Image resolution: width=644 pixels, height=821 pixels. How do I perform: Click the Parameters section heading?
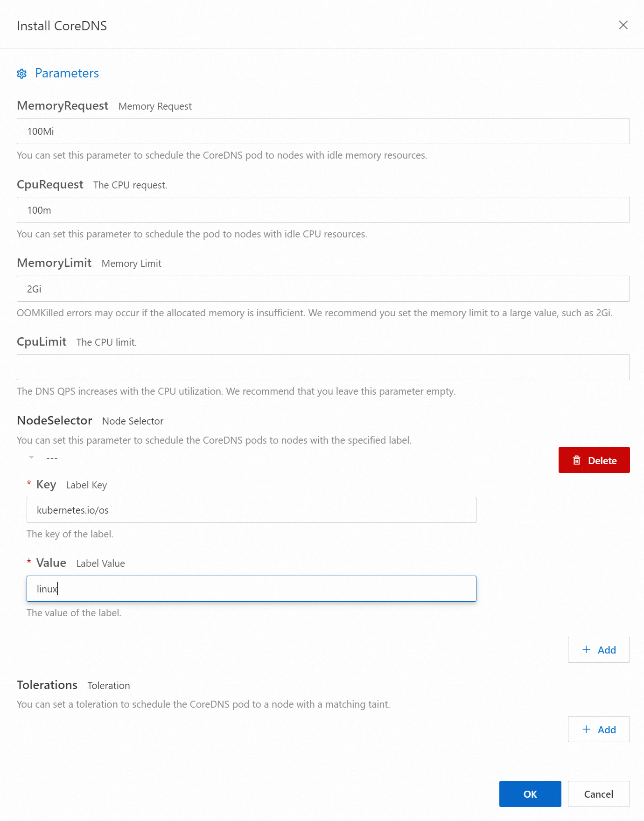67,73
